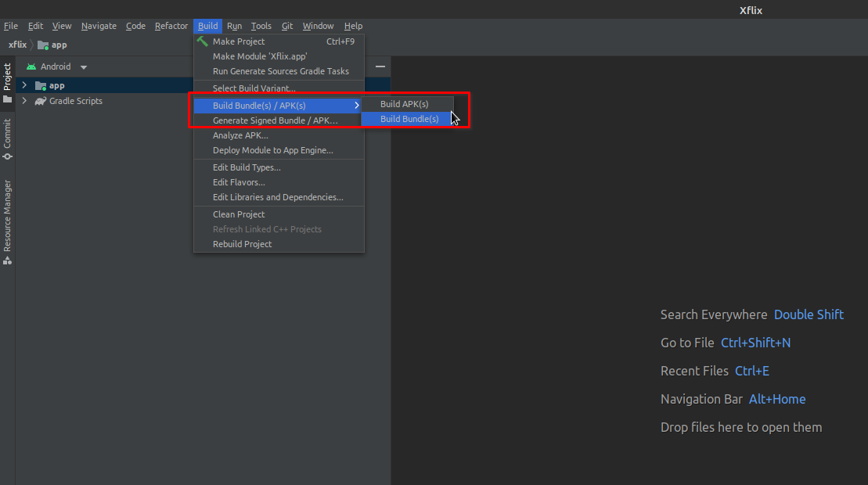Choose Select Build Variant...
Screen dimensions: 868x485
coord(279,88)
